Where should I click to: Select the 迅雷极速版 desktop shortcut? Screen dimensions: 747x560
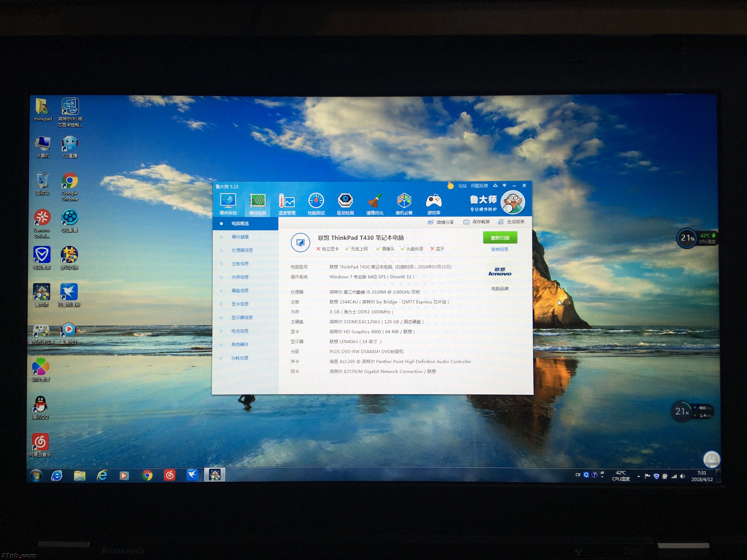[x=69, y=295]
